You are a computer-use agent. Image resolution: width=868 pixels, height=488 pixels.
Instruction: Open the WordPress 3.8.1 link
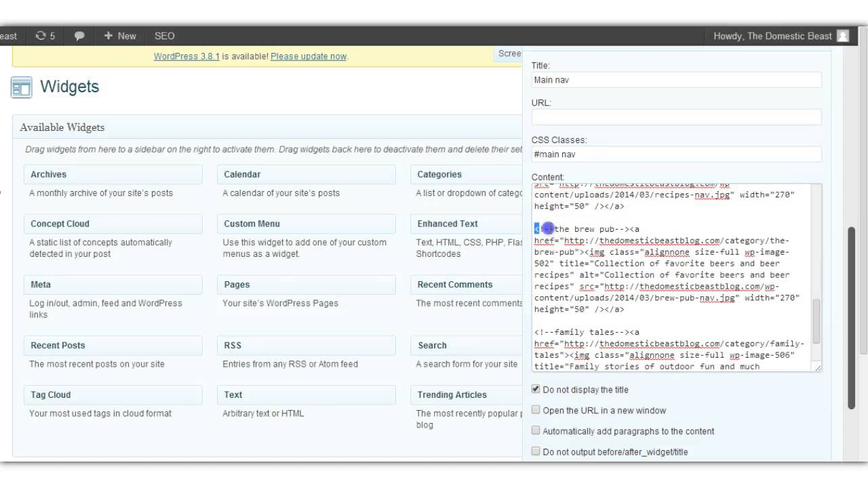(186, 56)
